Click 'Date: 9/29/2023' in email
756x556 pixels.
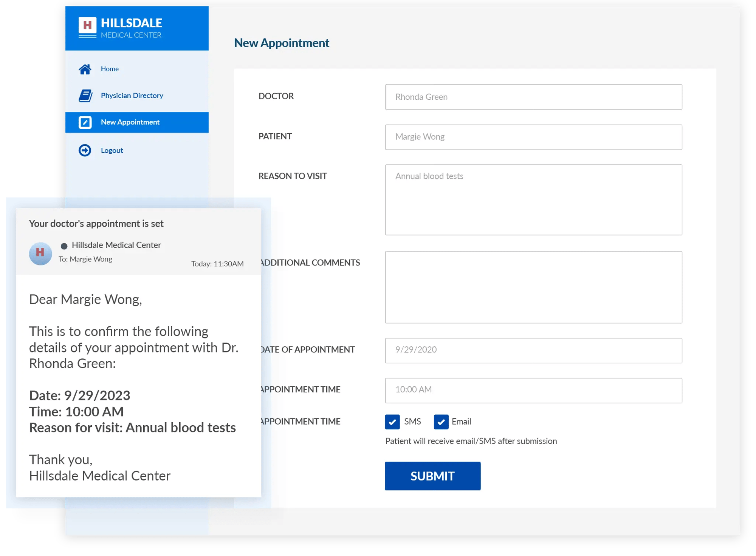80,395
